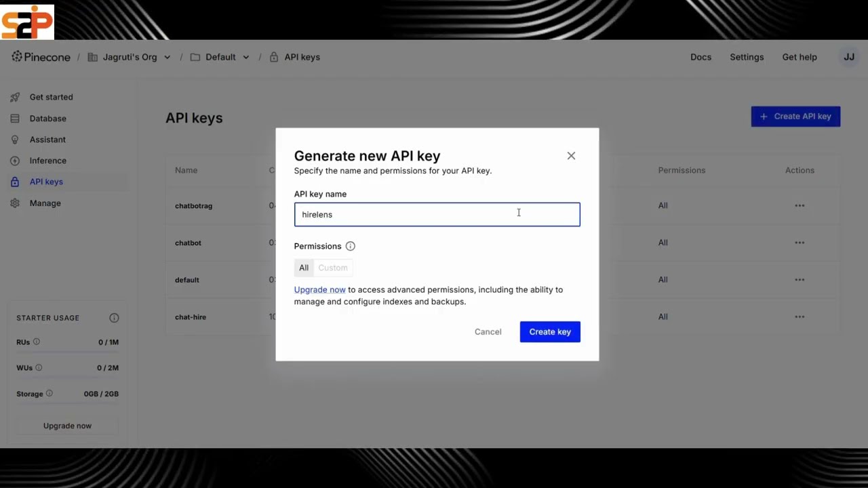Click into the API key name field
The image size is (868, 488).
click(x=437, y=214)
